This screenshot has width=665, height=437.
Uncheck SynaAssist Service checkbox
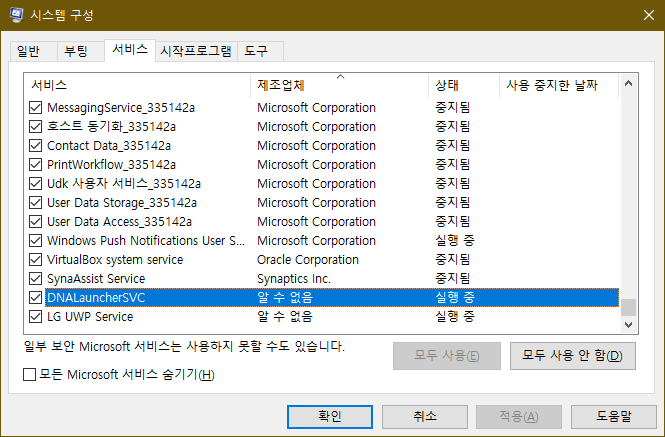click(x=36, y=279)
